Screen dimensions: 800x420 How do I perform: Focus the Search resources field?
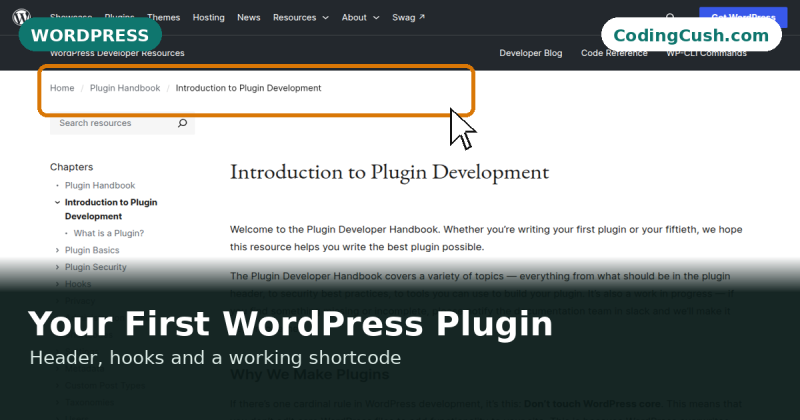[122, 123]
